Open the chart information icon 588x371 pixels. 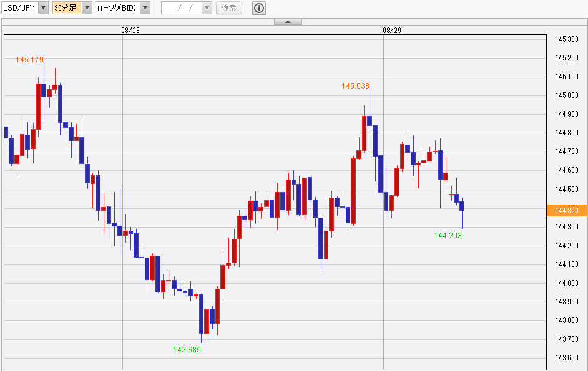pos(259,8)
